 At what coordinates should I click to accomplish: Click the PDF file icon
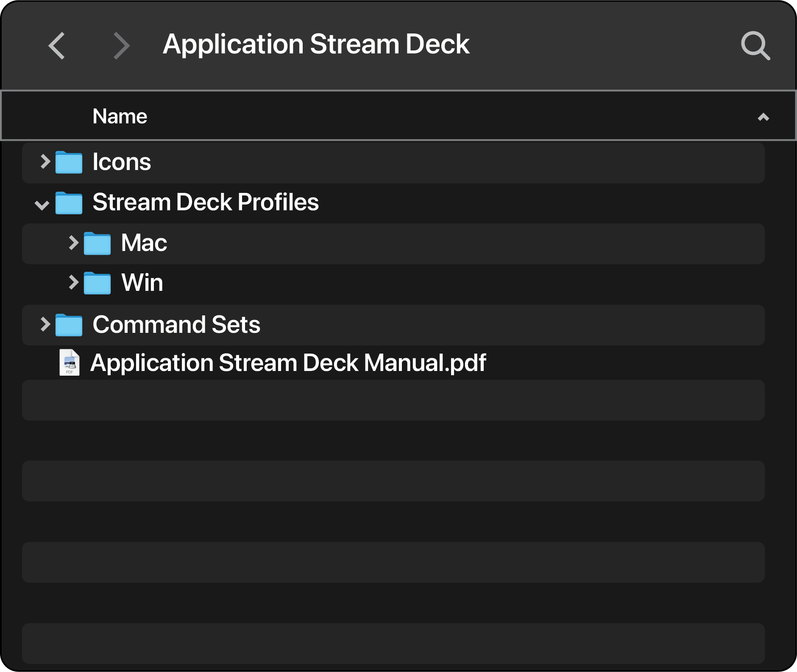click(x=69, y=362)
